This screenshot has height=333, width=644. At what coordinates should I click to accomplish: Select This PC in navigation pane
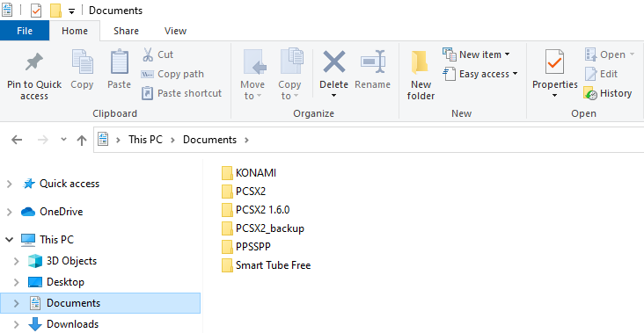48,240
